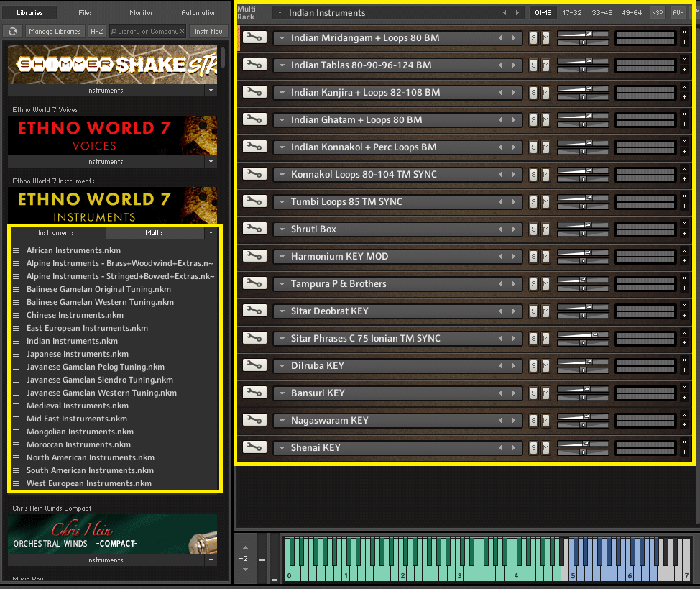Remove Bansuri KEY instrument with X

pos(684,388)
